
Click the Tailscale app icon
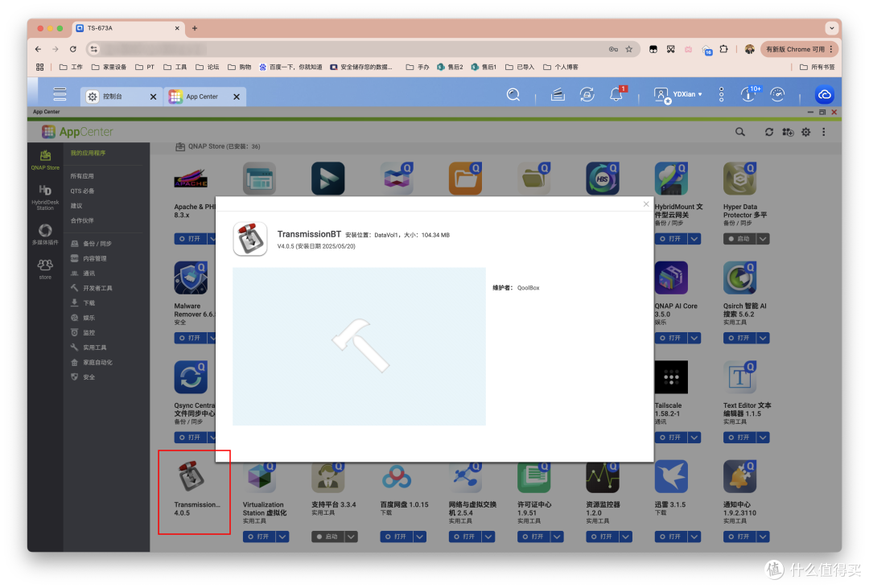(x=671, y=377)
